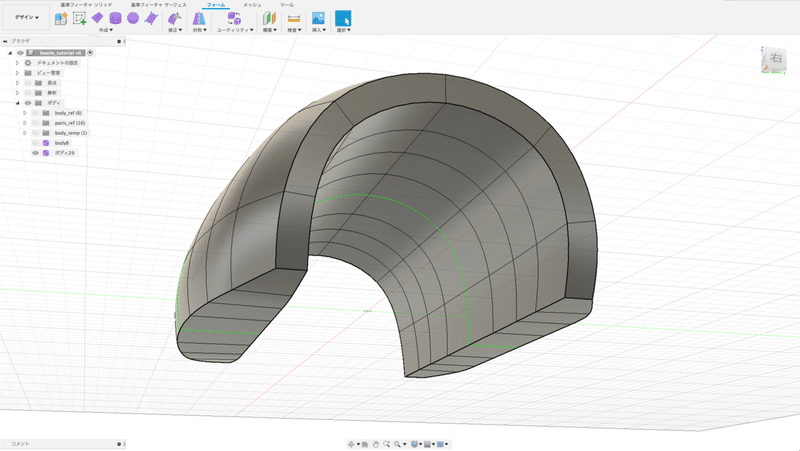
Task: Show the body8 body
Action: [x=35, y=143]
